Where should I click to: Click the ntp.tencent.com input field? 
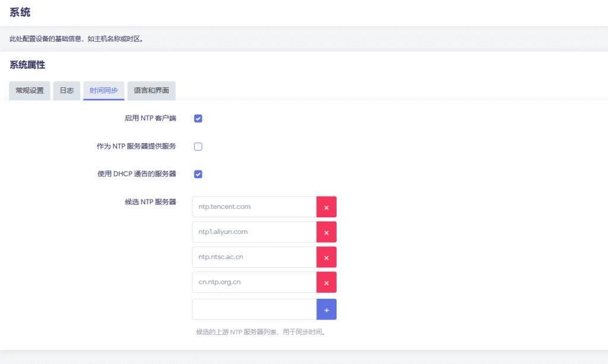click(x=254, y=207)
